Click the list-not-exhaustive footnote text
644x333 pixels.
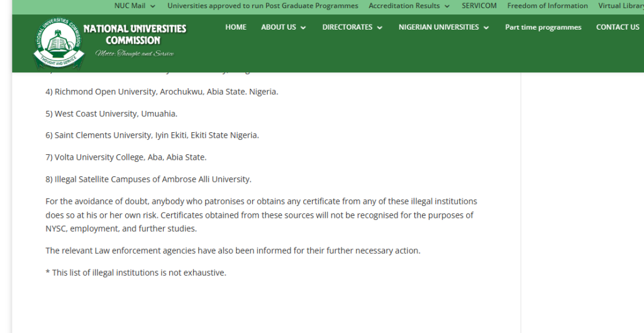[135, 273]
